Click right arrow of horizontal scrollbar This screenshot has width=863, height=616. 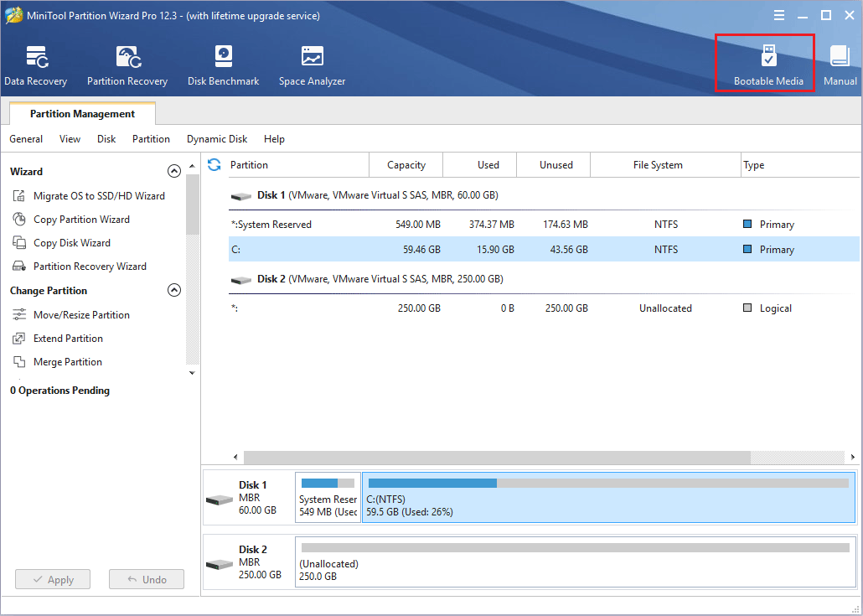tap(853, 457)
